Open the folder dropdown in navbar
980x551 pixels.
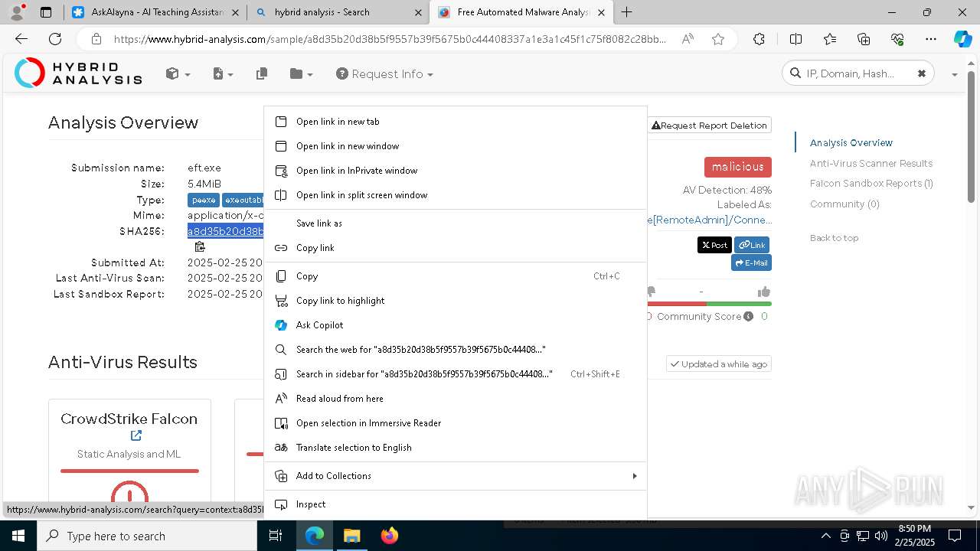point(302,74)
